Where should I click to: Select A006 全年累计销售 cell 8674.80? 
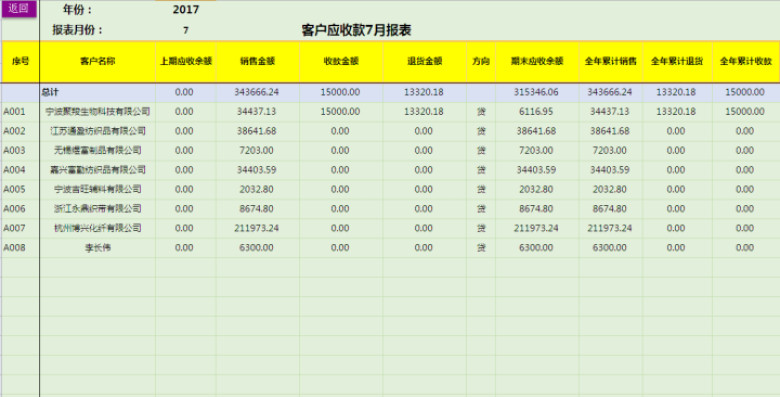click(610, 209)
